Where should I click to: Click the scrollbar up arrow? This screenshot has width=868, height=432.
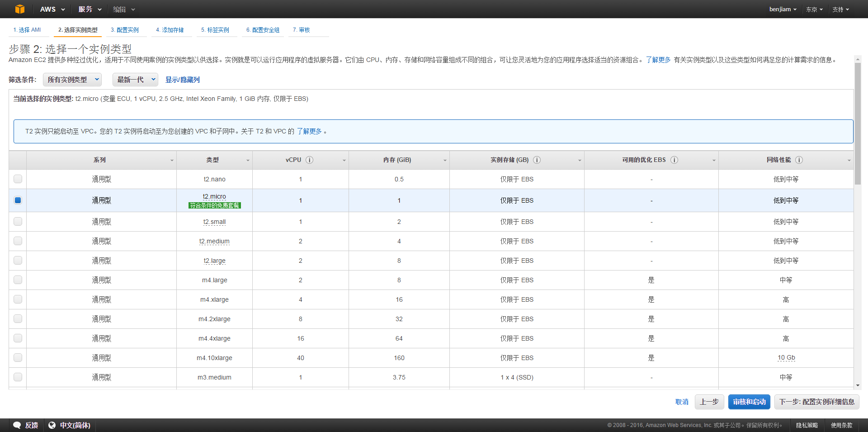(858, 59)
